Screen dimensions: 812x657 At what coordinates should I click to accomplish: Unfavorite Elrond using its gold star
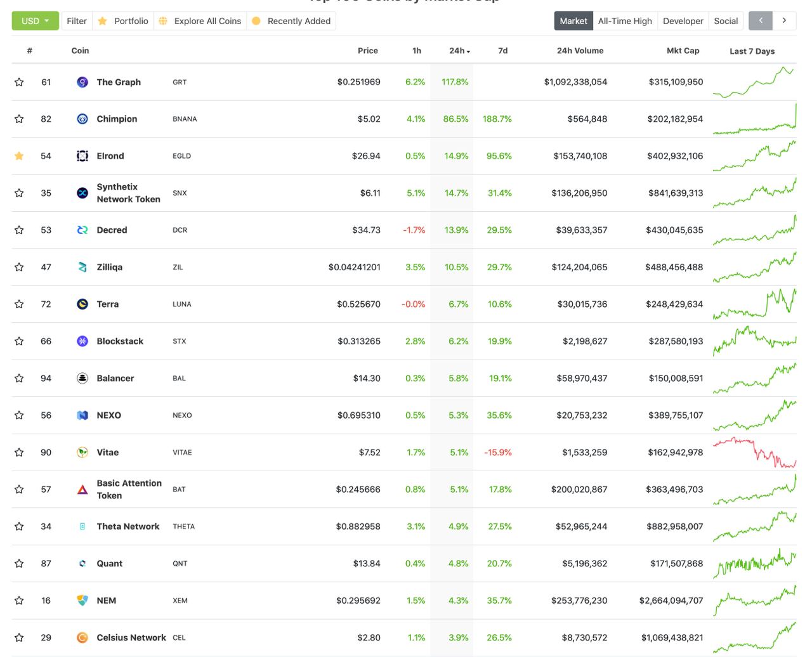point(19,156)
